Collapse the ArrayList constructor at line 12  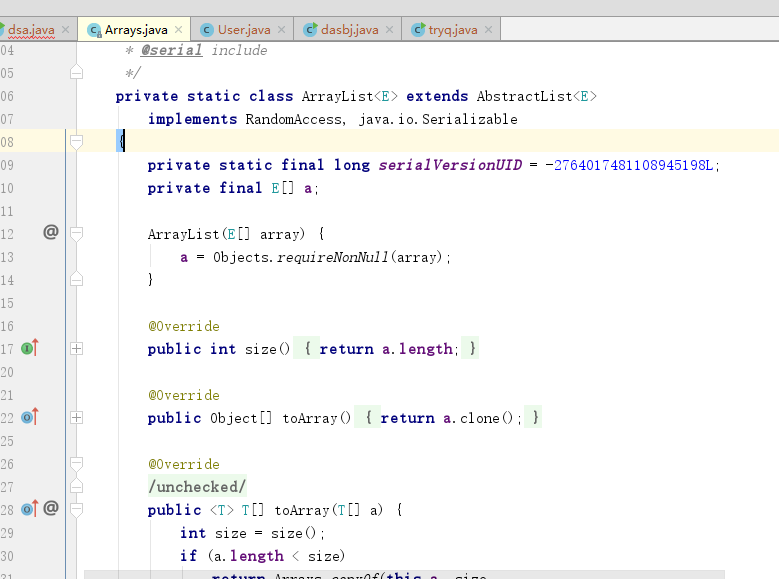pos(77,234)
